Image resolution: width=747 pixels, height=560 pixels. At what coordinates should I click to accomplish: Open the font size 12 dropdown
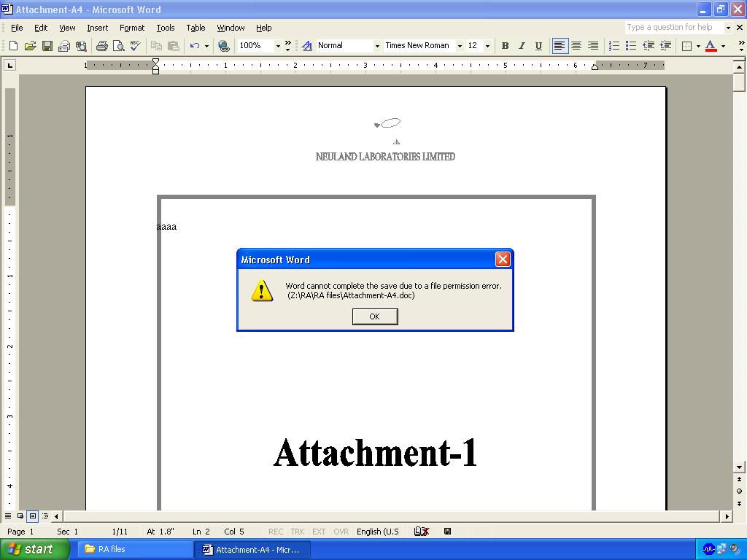[x=487, y=46]
